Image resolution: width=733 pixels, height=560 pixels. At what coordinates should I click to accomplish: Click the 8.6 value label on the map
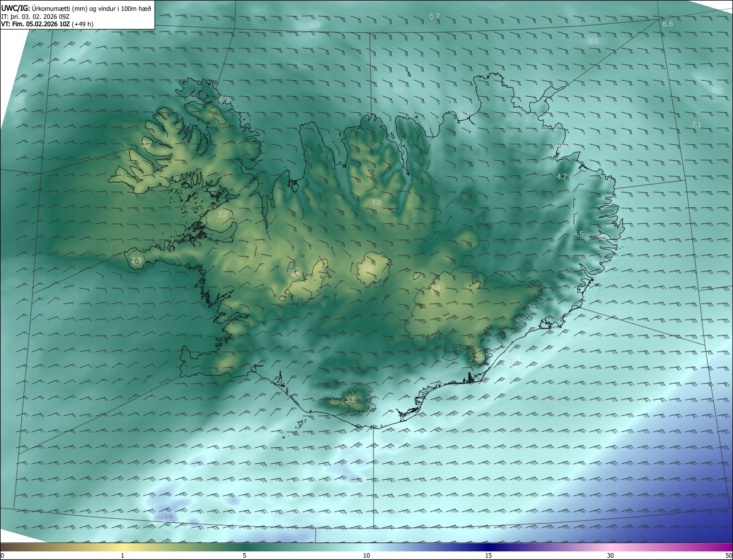pos(19,100)
